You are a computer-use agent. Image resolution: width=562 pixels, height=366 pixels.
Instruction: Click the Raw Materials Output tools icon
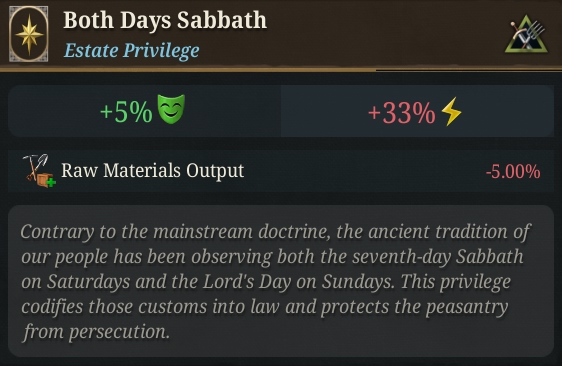click(39, 171)
